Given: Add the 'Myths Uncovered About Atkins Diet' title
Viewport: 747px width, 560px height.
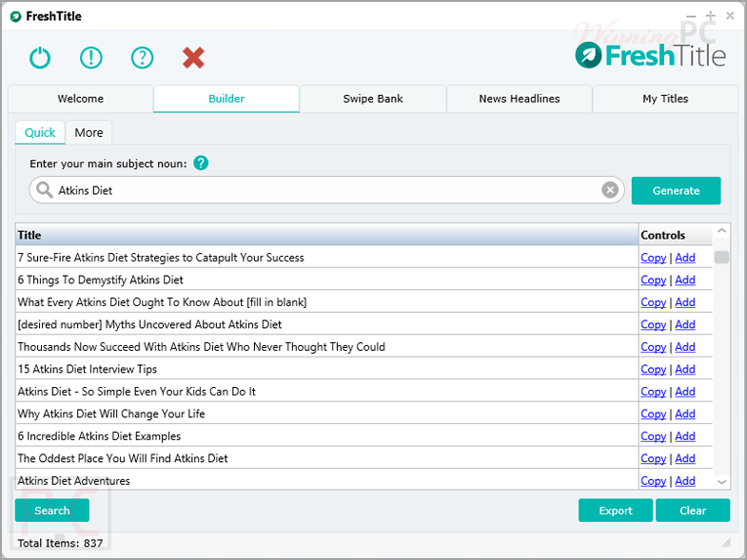Looking at the screenshot, I should pyautogui.click(x=685, y=325).
